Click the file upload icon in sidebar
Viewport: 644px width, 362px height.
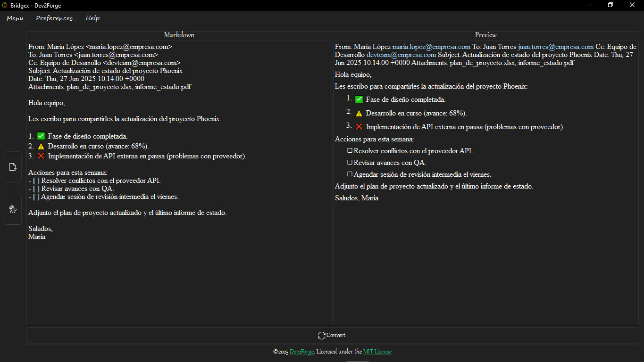point(13,167)
